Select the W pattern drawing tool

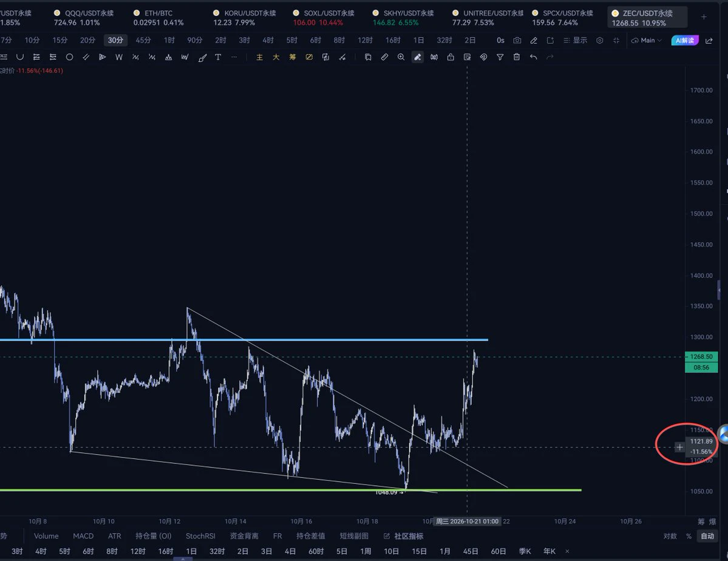click(119, 57)
